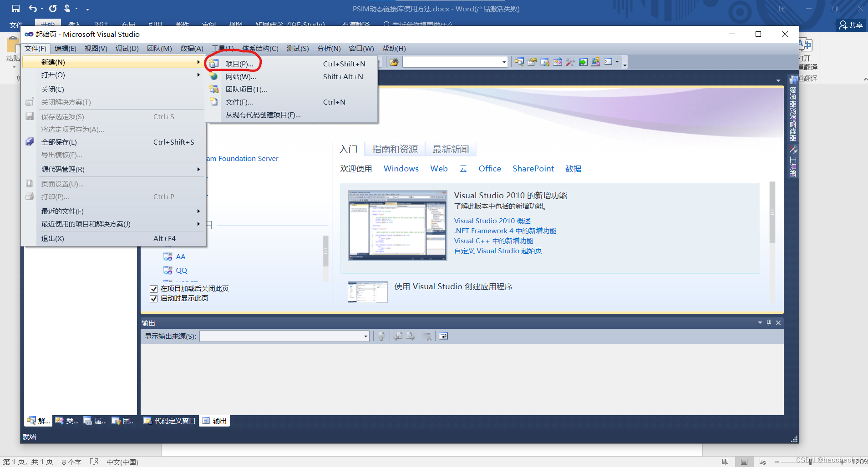Toggle 启动时显示此页 checkbox
The height and width of the screenshot is (467, 868).
[x=153, y=298]
